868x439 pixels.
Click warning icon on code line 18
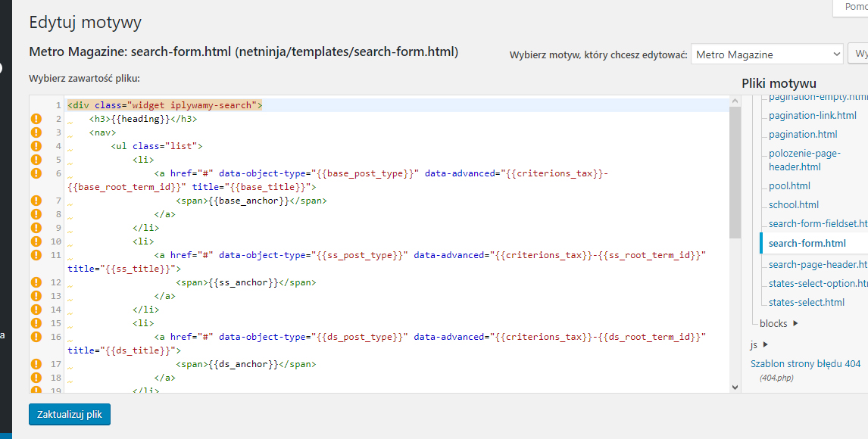coord(36,378)
